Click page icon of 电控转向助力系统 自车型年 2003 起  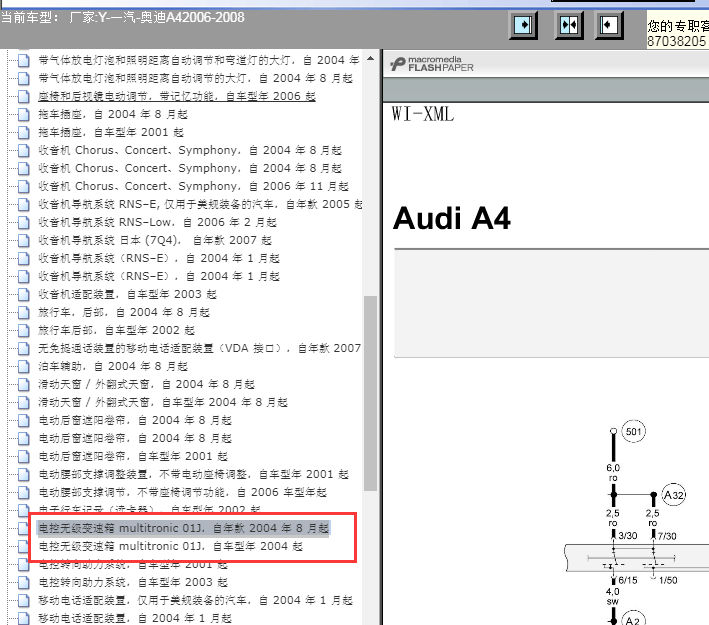tap(24, 582)
